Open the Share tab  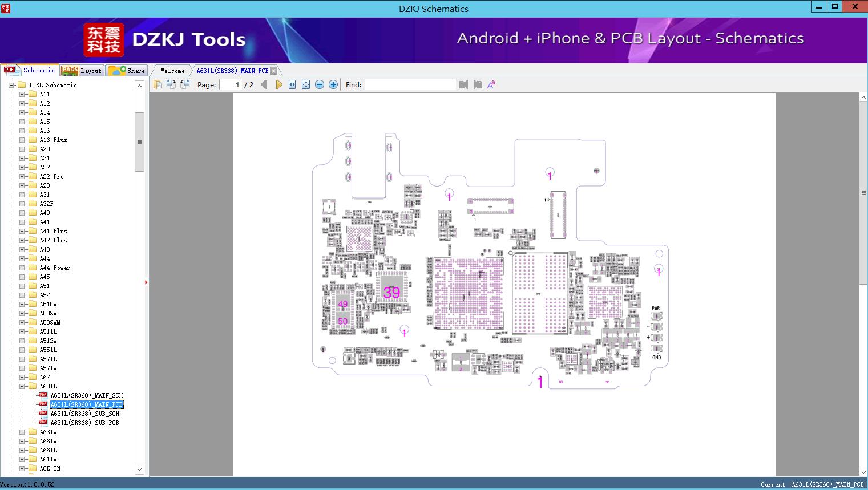(x=127, y=70)
